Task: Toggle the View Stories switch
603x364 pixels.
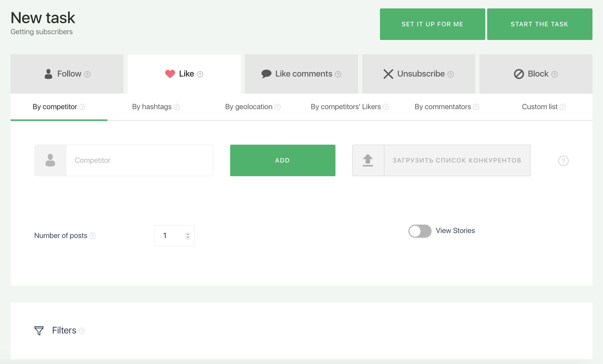Action: tap(420, 231)
